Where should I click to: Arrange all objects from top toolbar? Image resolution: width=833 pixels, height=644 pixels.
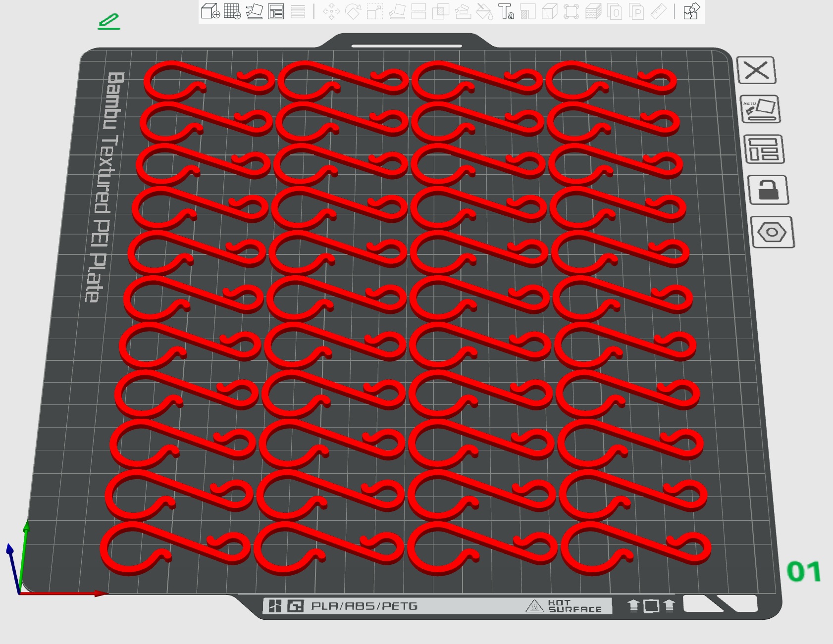tap(276, 11)
